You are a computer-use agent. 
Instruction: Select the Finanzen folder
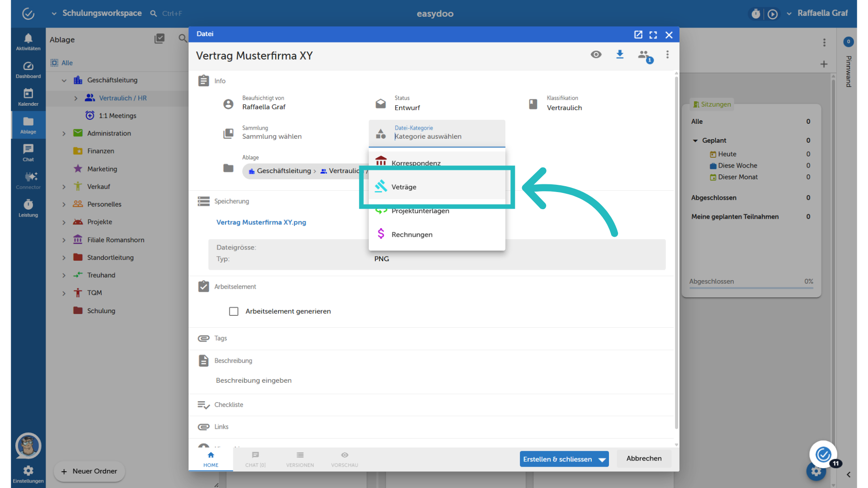100,151
